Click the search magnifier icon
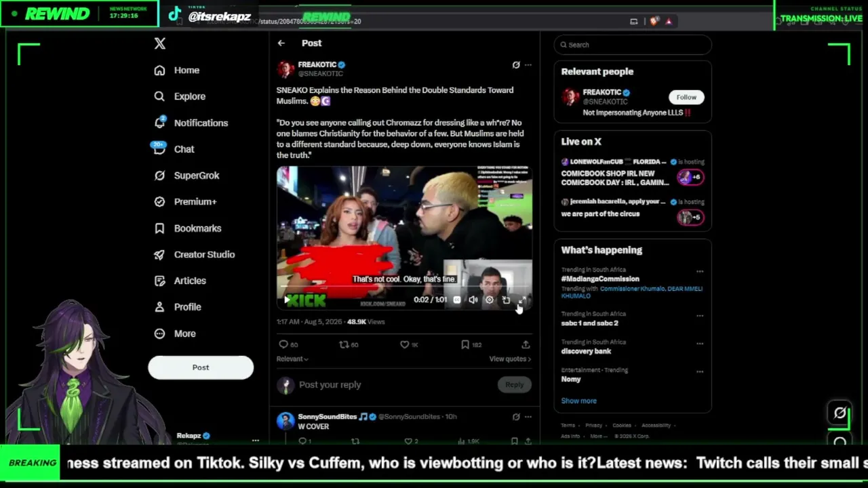Viewport: 868px width, 488px height. (x=563, y=45)
